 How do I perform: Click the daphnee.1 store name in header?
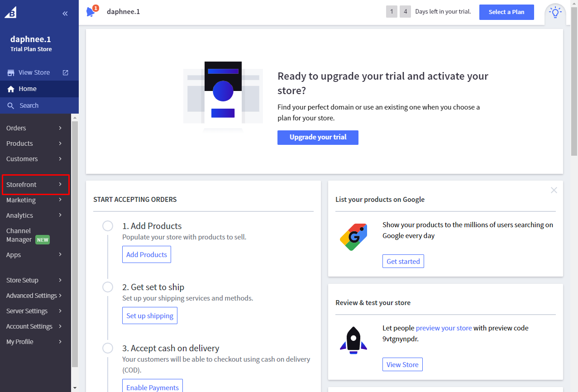[x=123, y=12]
